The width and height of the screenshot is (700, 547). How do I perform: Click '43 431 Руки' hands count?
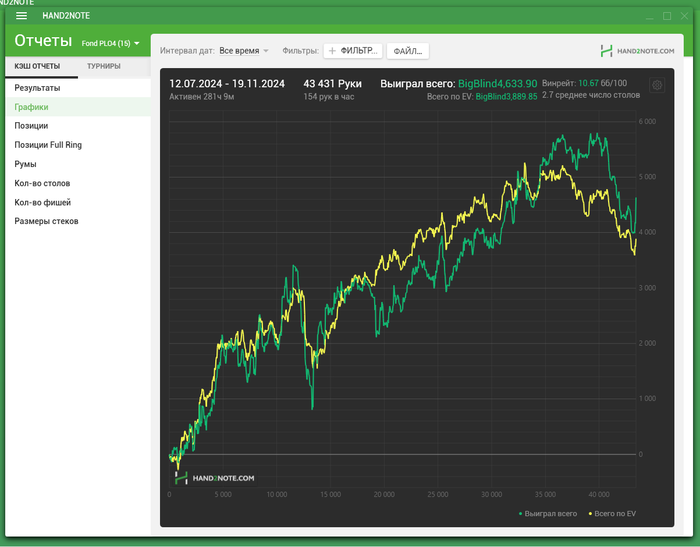click(x=333, y=84)
